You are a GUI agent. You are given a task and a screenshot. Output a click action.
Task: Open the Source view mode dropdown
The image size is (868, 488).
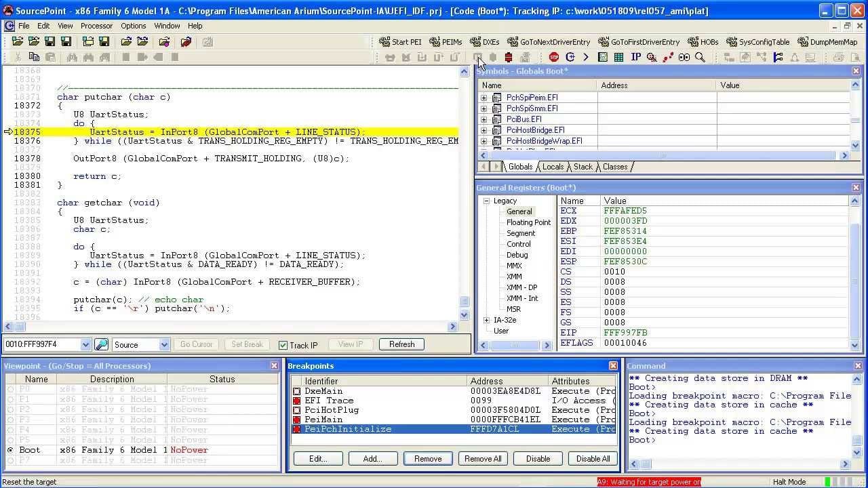click(164, 344)
